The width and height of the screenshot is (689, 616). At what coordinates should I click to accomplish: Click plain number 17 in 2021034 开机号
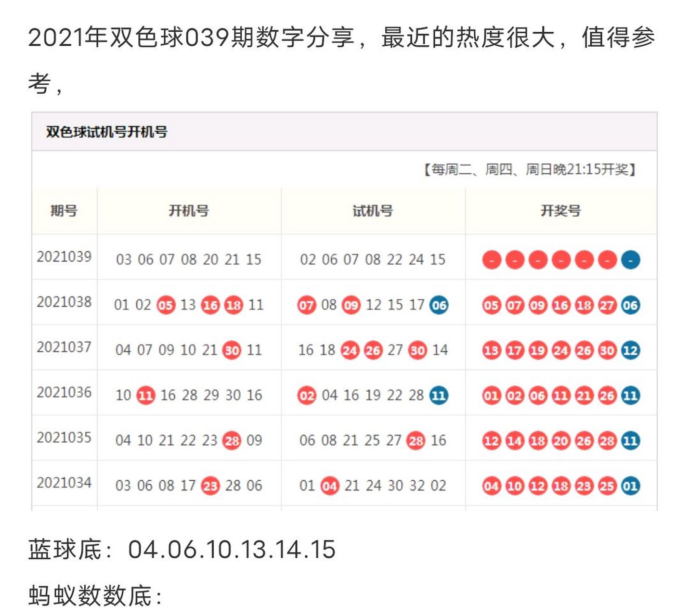pyautogui.click(x=188, y=486)
